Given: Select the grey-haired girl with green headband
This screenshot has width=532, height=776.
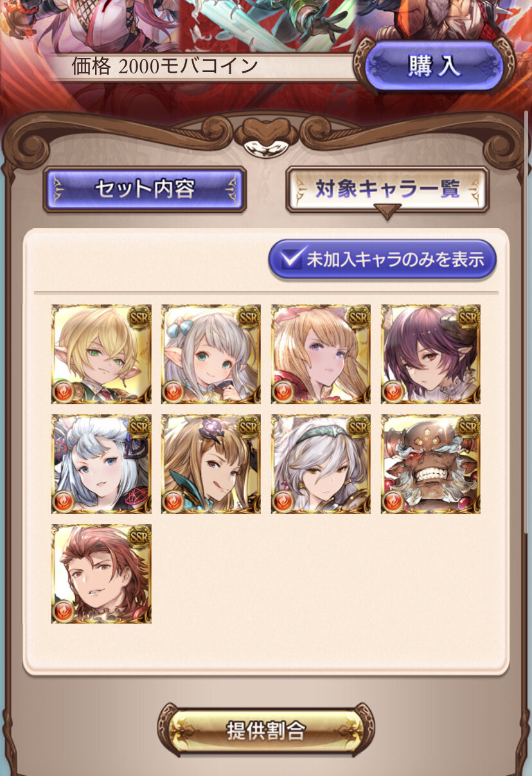Looking at the screenshot, I should (x=321, y=464).
